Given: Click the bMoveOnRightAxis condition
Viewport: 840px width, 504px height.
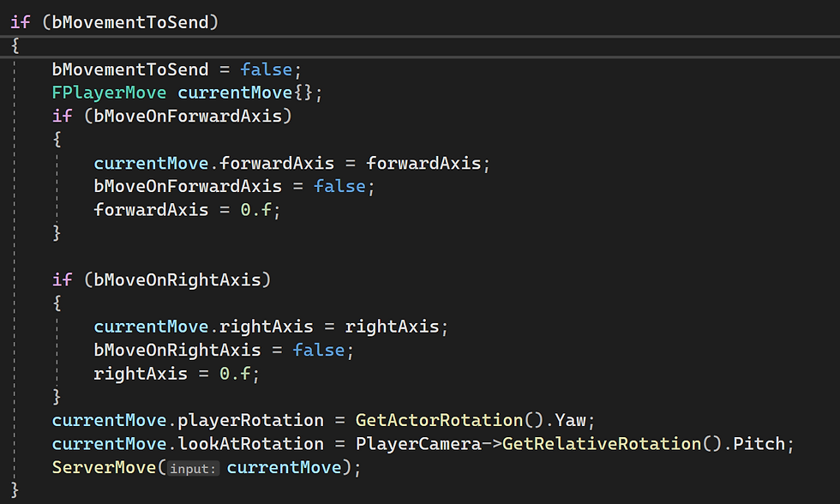Looking at the screenshot, I should [x=177, y=279].
